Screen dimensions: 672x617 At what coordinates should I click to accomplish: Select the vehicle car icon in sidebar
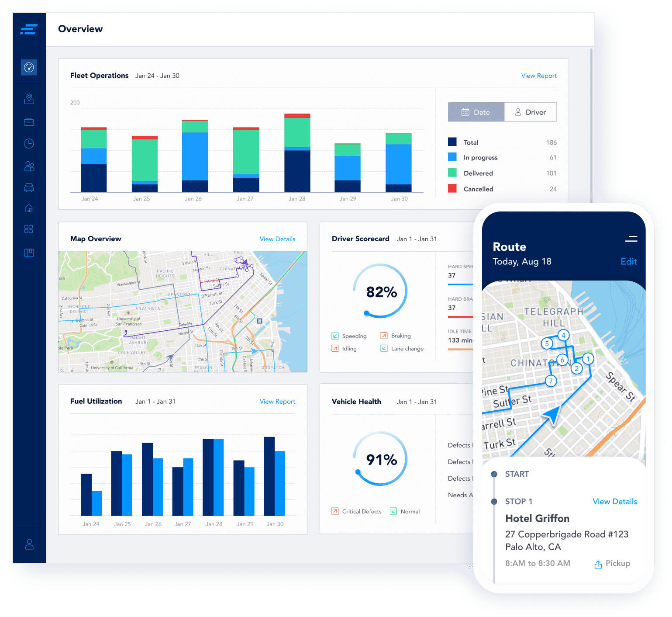pos(29,187)
